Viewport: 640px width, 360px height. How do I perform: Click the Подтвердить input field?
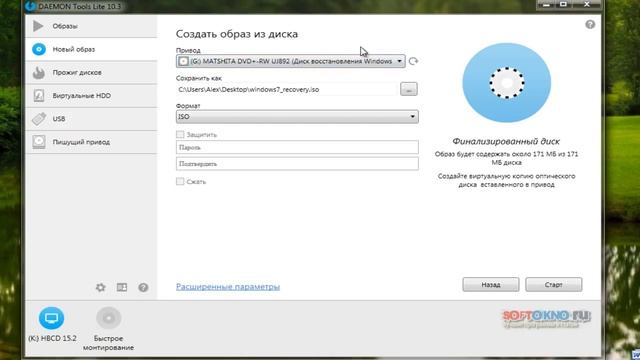coord(297,164)
